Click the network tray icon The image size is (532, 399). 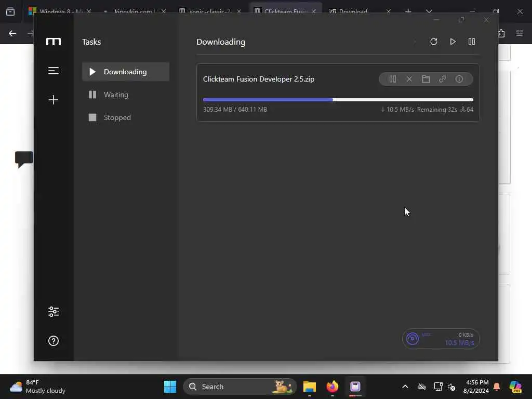[438, 387]
